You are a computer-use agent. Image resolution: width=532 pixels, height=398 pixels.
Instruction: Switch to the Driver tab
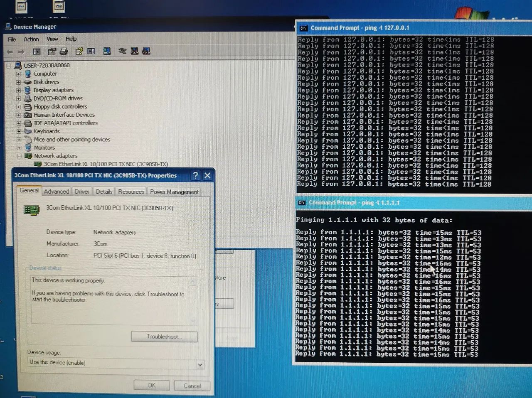point(81,192)
